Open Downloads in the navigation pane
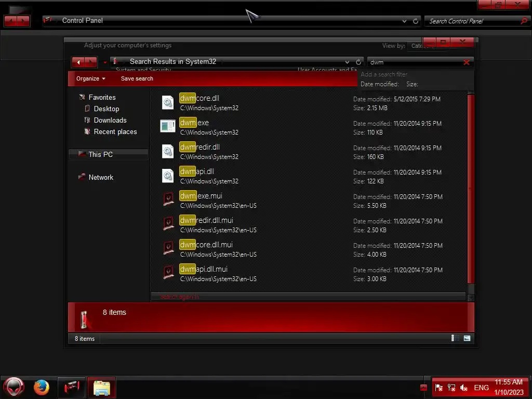 point(110,121)
